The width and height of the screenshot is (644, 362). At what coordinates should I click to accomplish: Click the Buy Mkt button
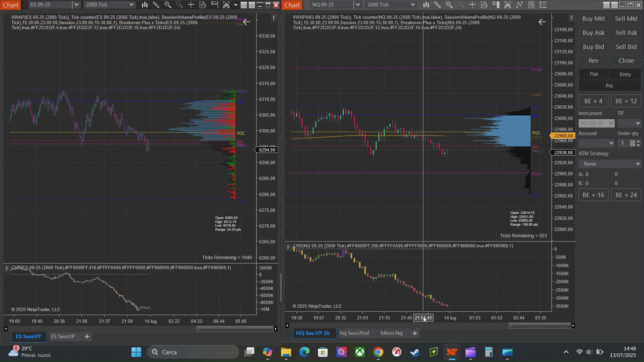pyautogui.click(x=594, y=19)
